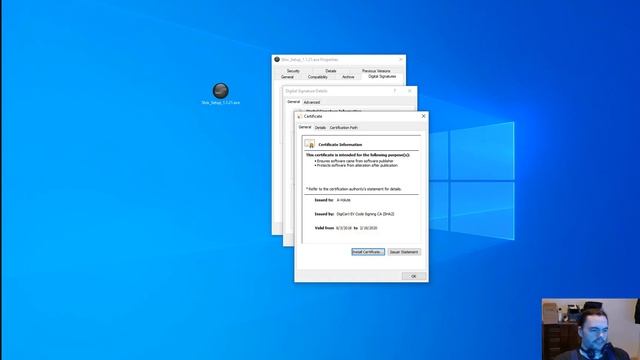Confirm Certificate dialog with OK

[413, 276]
